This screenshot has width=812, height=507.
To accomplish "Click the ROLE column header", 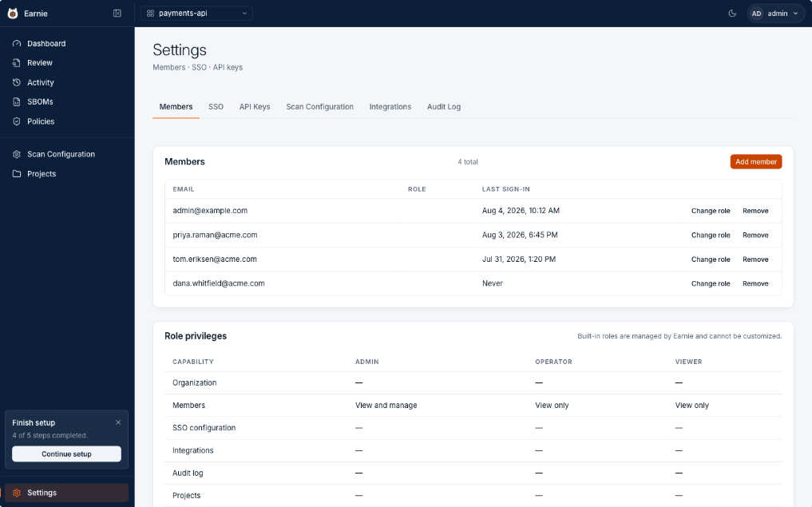I will pos(417,189).
